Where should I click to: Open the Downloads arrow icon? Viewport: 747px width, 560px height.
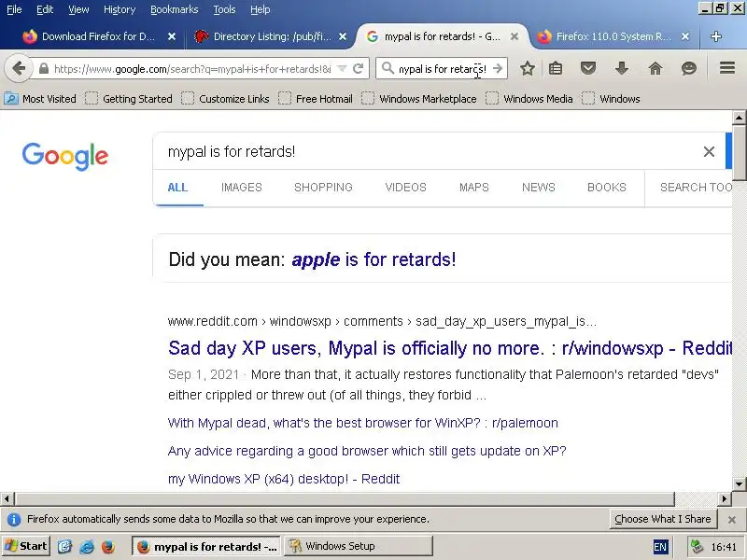[621, 68]
